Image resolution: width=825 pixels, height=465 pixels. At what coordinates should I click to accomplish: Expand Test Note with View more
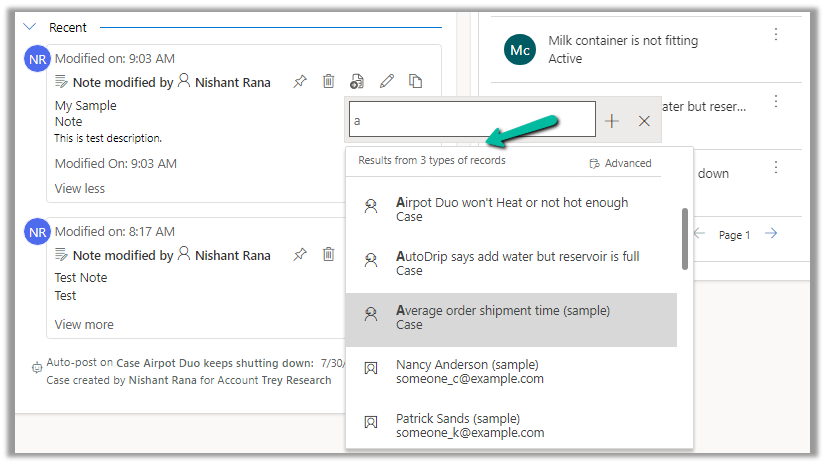point(84,324)
